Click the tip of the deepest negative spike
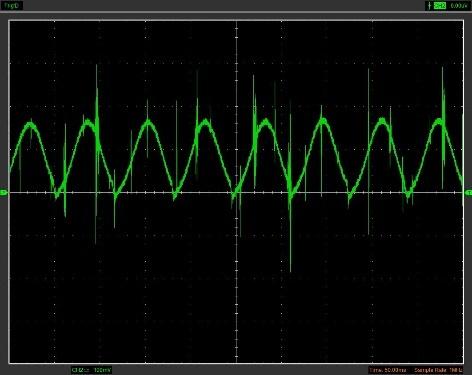472x375 pixels. point(290,271)
